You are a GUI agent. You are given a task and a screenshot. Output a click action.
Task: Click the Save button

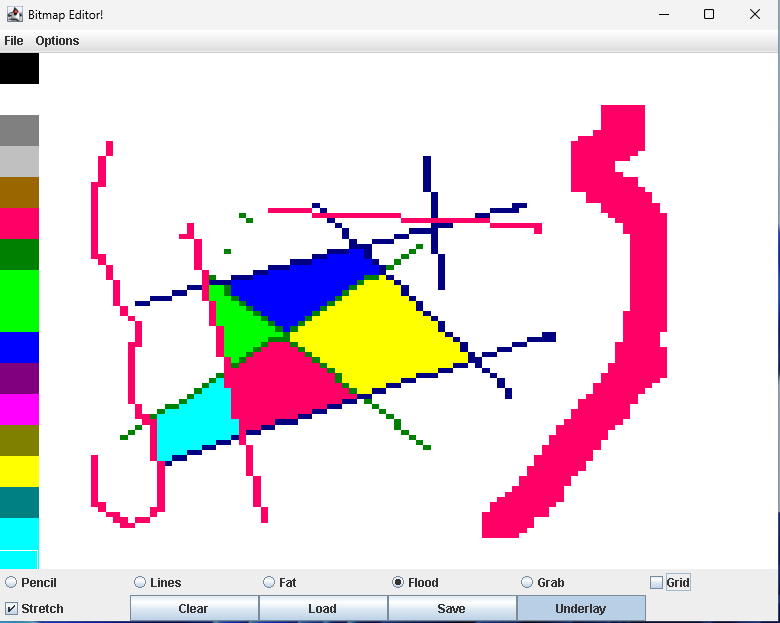coord(452,609)
